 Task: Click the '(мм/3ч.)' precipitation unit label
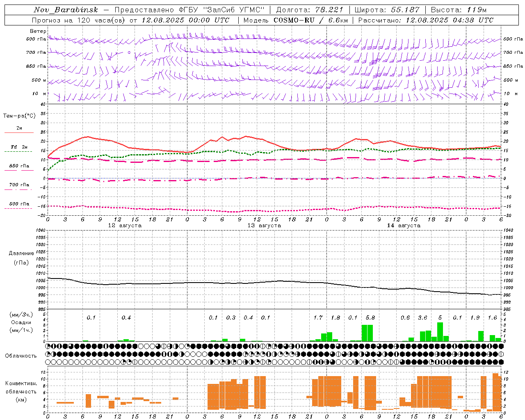(x=21, y=315)
